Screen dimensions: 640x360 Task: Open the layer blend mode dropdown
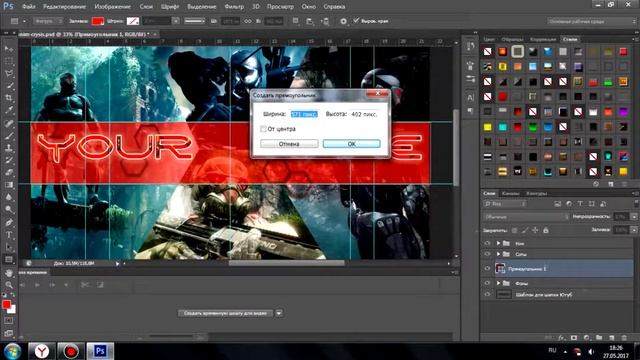(526, 217)
